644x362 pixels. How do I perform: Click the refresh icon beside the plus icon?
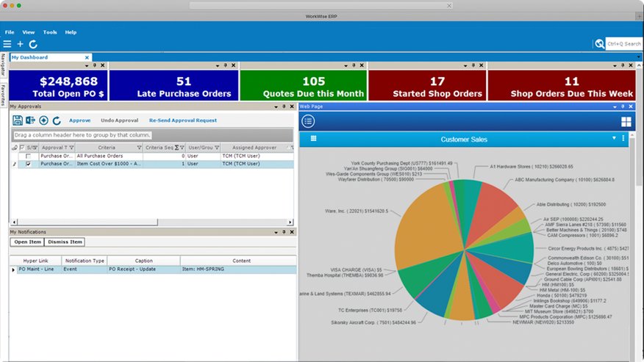click(33, 45)
